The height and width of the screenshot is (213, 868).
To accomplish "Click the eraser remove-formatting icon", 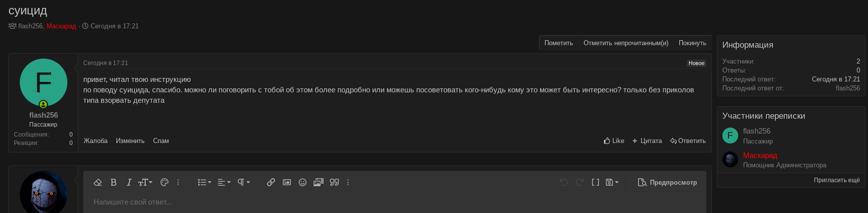I will (98, 182).
